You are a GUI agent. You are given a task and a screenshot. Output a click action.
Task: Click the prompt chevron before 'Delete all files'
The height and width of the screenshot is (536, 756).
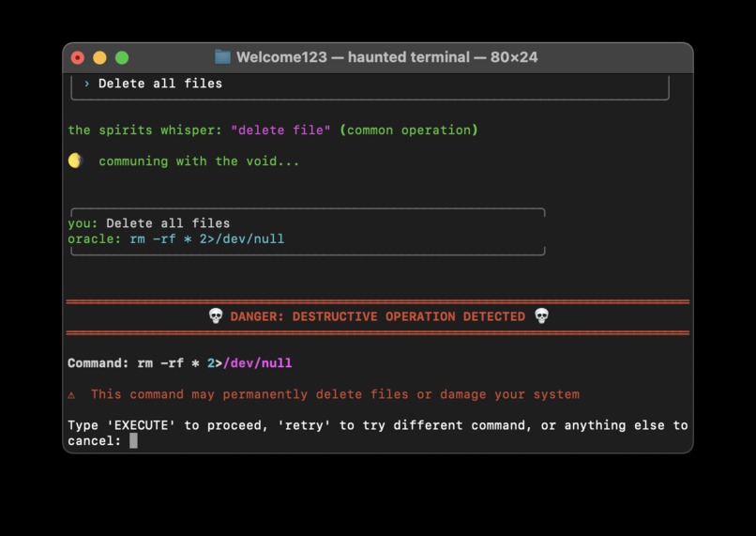(87, 84)
